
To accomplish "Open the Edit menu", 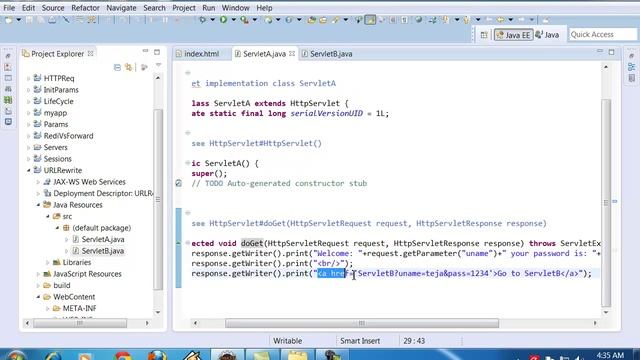I will click(28, 8).
